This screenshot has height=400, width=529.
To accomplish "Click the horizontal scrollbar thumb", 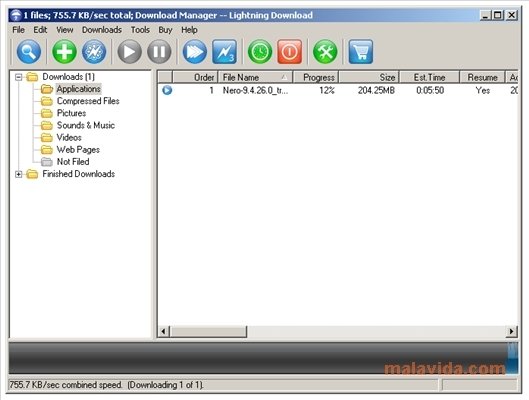I will [208, 331].
